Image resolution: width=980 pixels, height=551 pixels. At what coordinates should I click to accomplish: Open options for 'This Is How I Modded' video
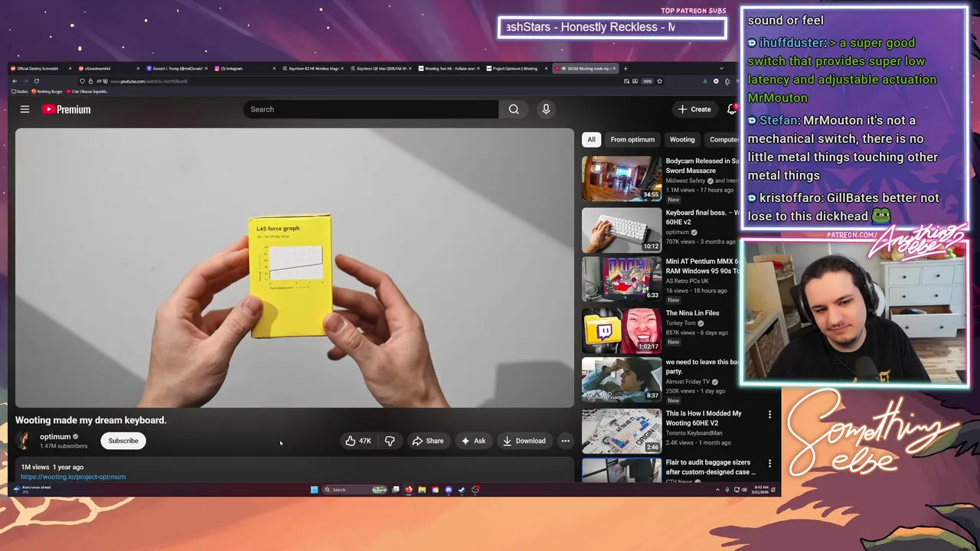coord(769,414)
